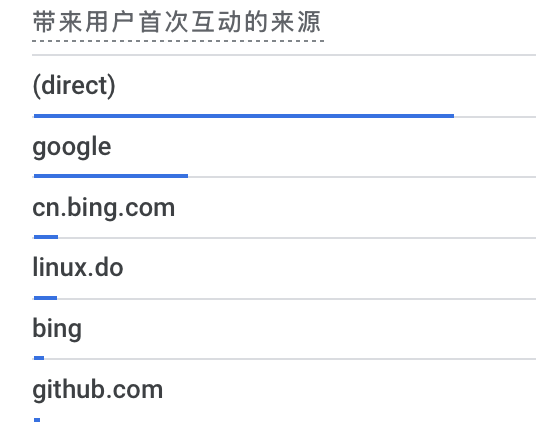
Task: Click the blue bar under google
Action: tap(111, 176)
